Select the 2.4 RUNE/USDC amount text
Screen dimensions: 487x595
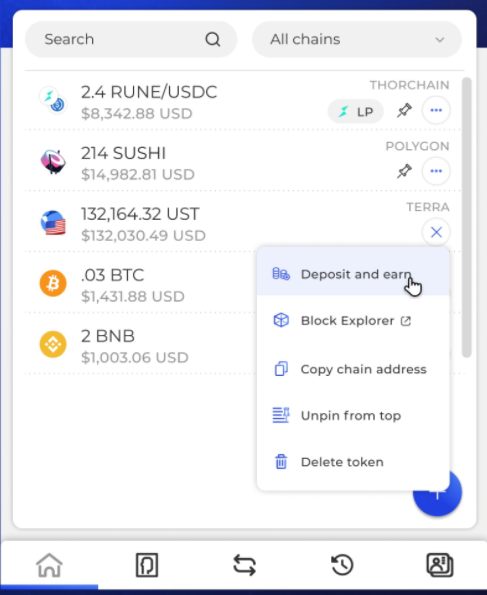click(x=149, y=92)
